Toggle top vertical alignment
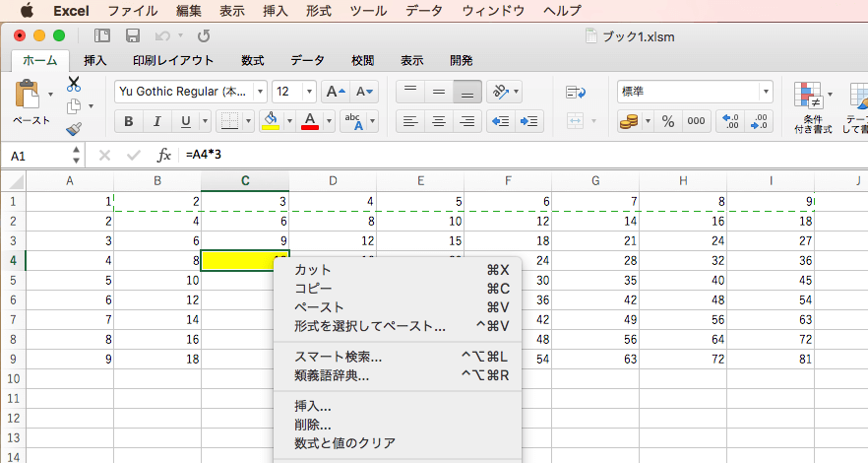The height and width of the screenshot is (463, 868). click(x=410, y=92)
